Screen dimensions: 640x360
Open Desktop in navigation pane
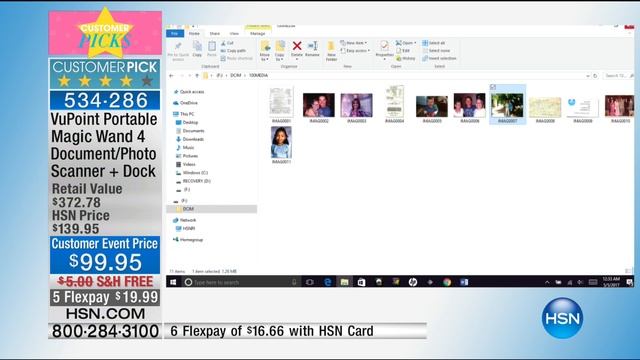tap(187, 122)
